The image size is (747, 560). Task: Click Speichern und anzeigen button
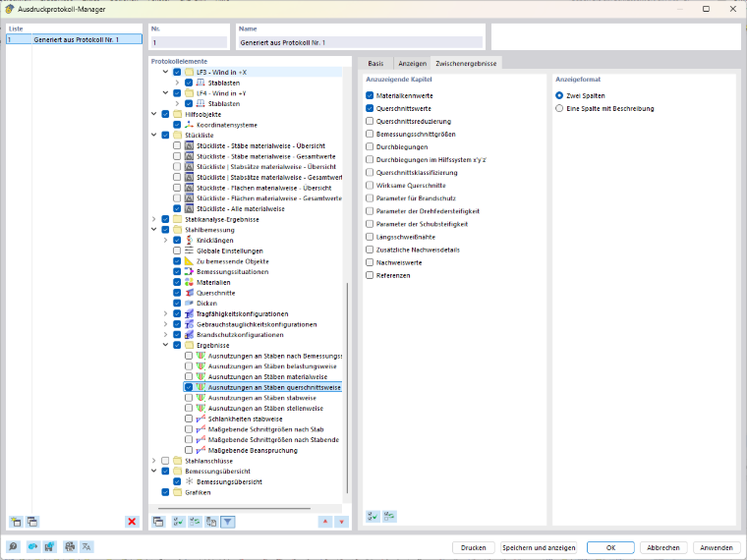(x=539, y=547)
